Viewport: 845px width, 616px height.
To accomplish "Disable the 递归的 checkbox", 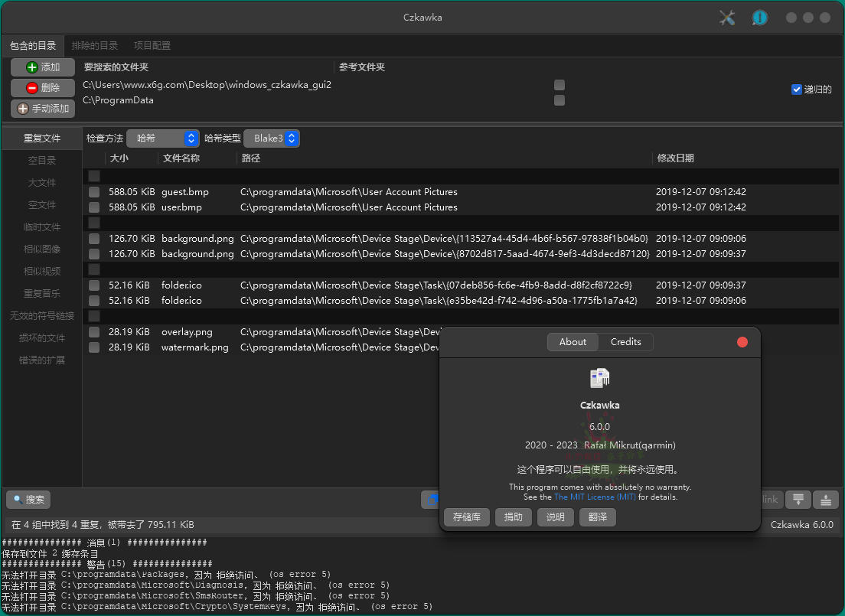I will click(x=797, y=89).
